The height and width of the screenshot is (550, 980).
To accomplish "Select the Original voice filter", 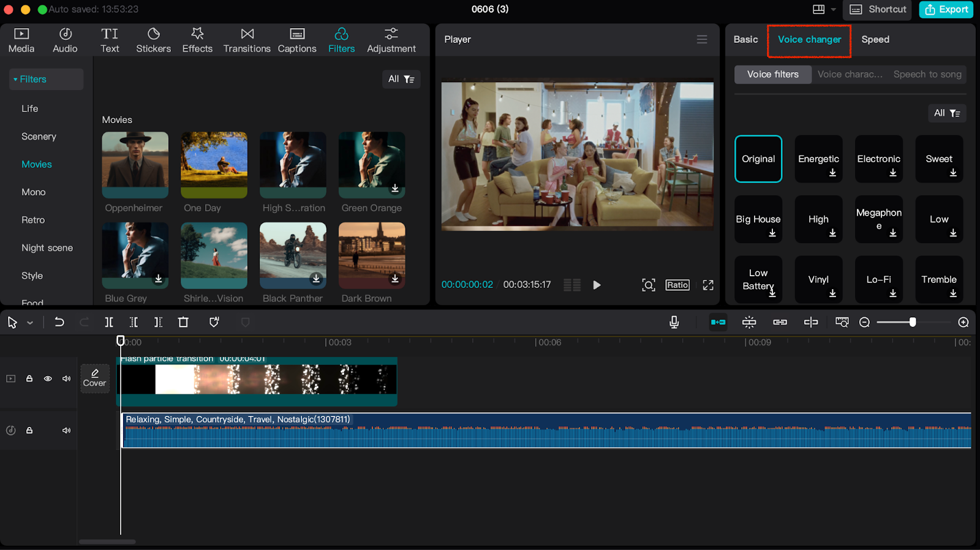I will click(758, 159).
